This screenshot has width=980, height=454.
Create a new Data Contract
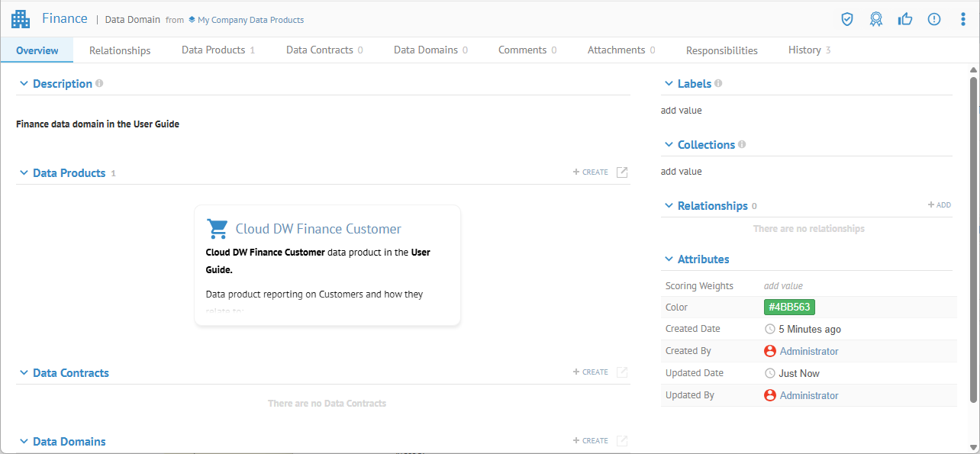591,372
